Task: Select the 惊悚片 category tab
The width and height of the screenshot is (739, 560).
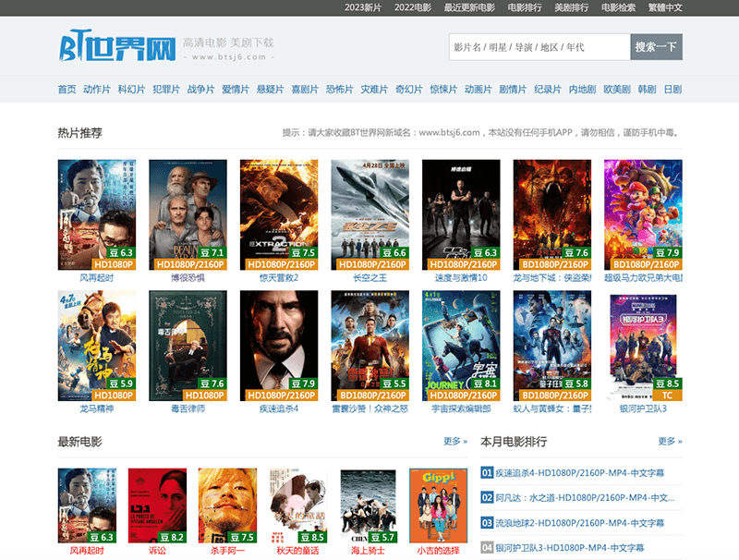Action: point(443,89)
